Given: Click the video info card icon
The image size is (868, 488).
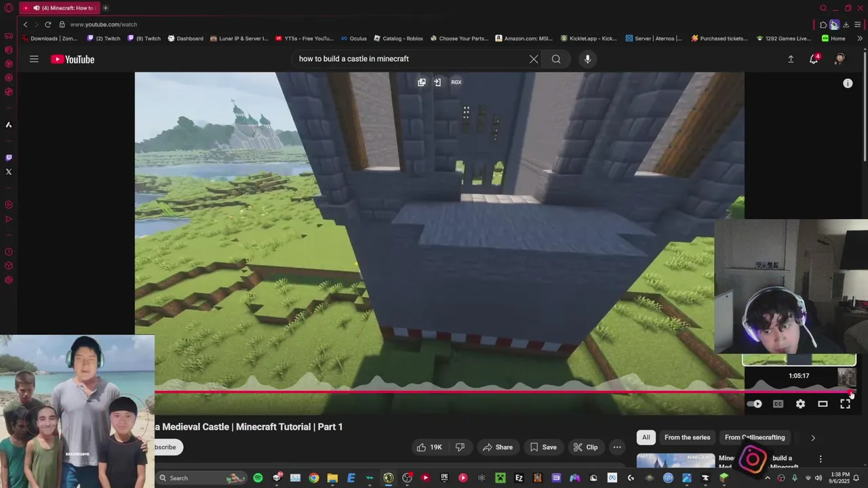Looking at the screenshot, I should click(848, 83).
